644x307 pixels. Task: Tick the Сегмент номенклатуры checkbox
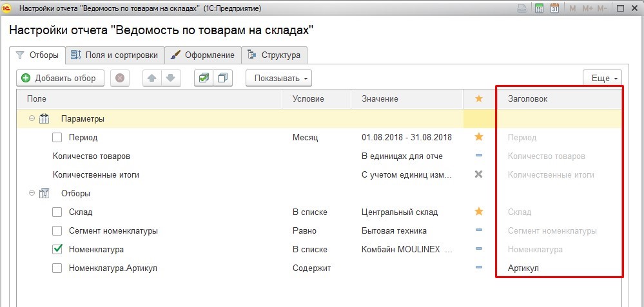57,230
